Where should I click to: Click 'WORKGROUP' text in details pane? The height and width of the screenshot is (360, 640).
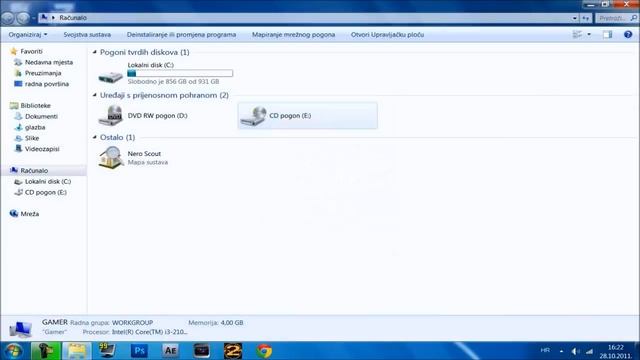pyautogui.click(x=132, y=322)
